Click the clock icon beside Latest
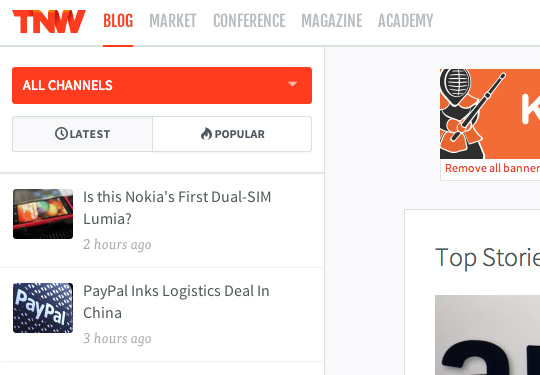This screenshot has width=540, height=375. [x=61, y=134]
